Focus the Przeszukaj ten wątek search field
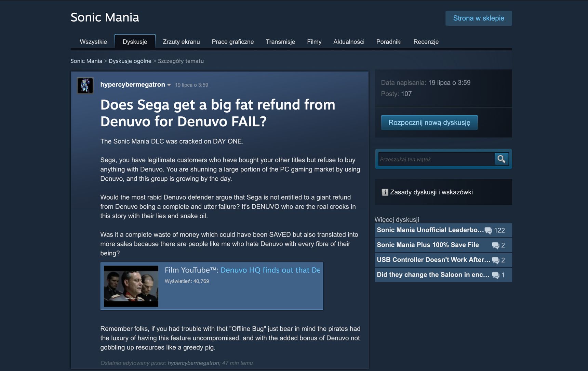This screenshot has width=588, height=371. coord(436,159)
